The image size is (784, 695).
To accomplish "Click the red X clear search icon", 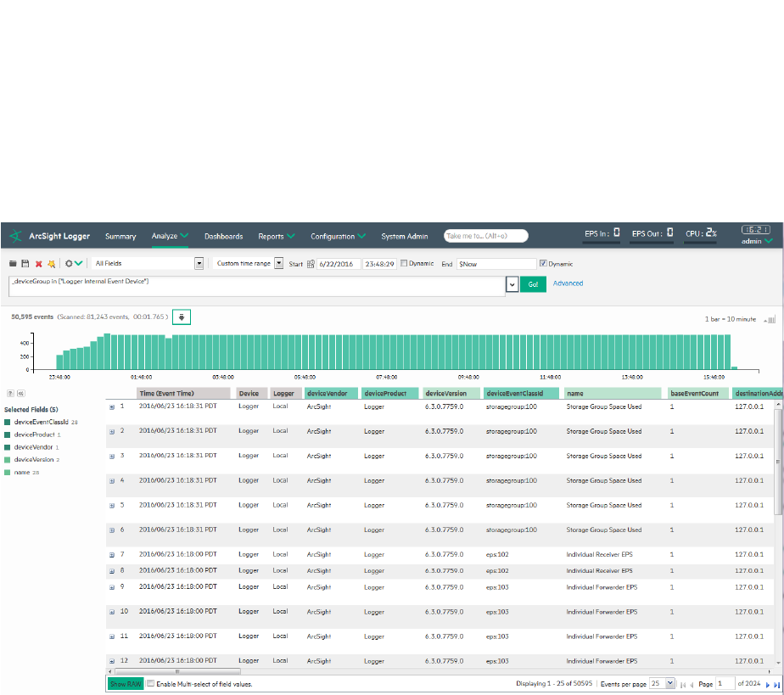I will pos(38,264).
